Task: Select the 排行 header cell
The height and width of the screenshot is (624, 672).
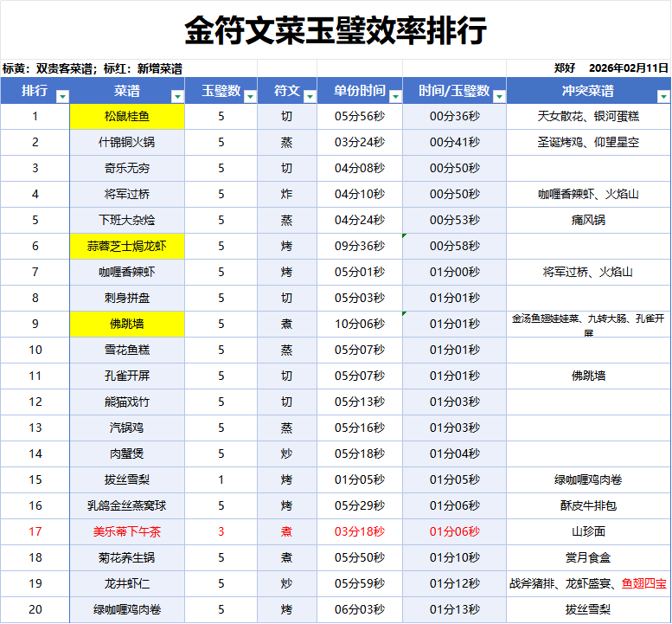Action: pyautogui.click(x=35, y=91)
